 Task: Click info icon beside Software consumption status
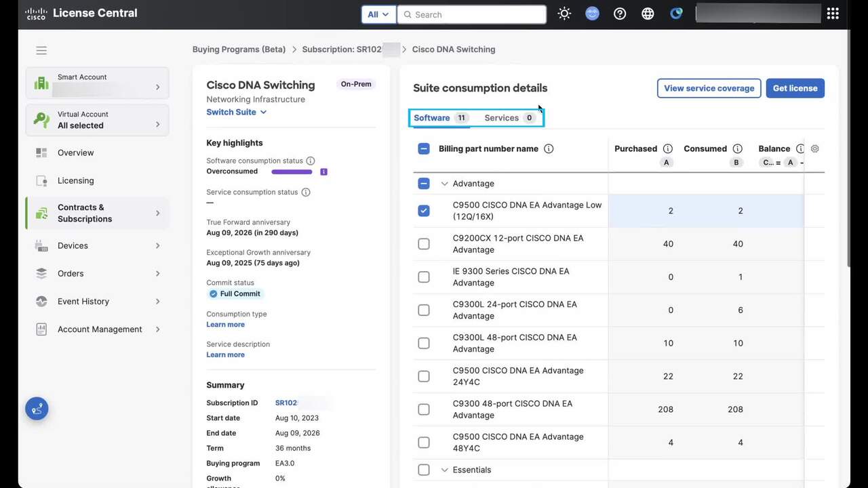point(311,161)
